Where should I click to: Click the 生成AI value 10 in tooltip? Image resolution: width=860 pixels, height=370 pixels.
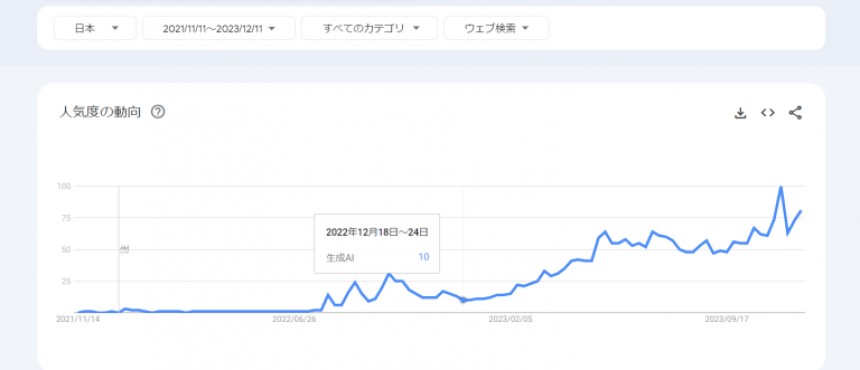(423, 257)
